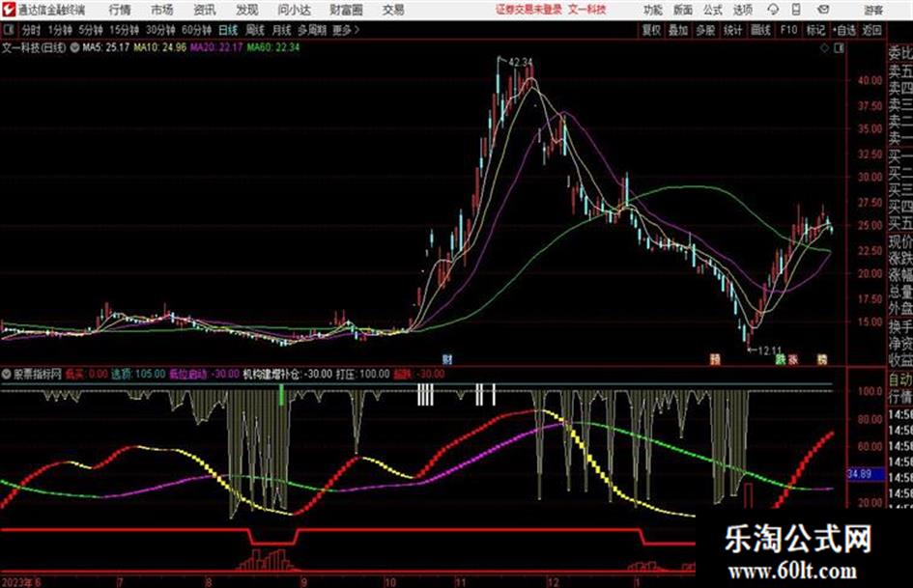913x588 pixels.
Task: Switch to 分时 chart period
Action: pos(32,30)
